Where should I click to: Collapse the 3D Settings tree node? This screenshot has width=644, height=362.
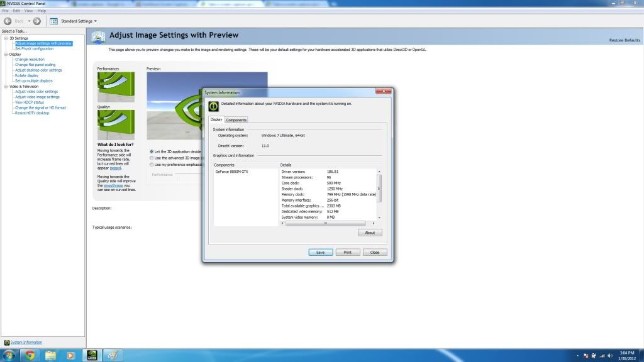pyautogui.click(x=6, y=38)
